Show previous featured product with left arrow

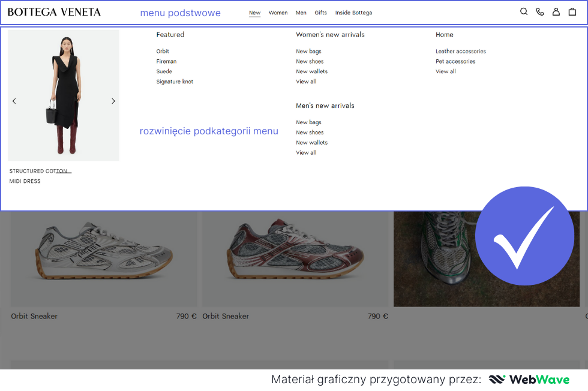pos(14,101)
